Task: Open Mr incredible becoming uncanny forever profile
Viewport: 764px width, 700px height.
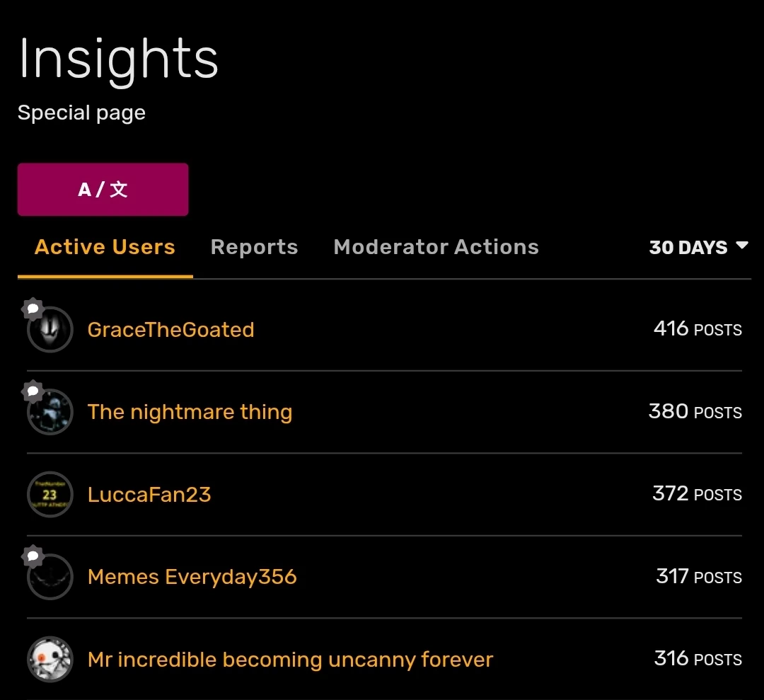Action: pos(290,660)
